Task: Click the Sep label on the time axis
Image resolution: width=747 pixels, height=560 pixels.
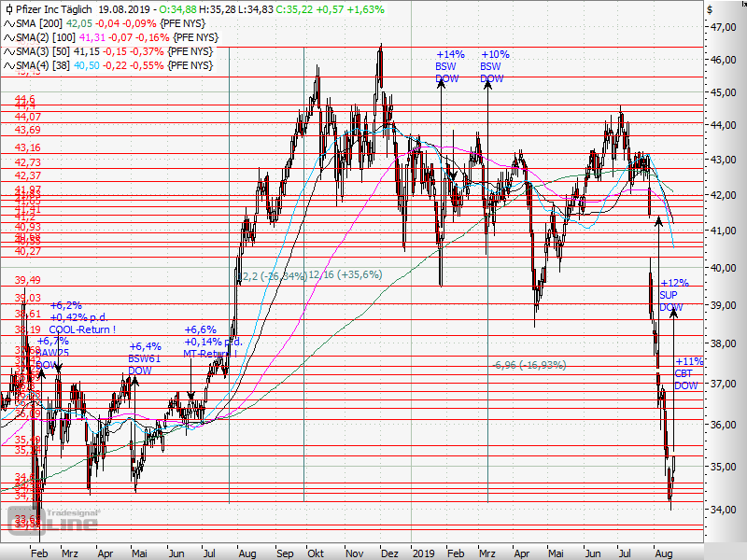Action: click(285, 553)
